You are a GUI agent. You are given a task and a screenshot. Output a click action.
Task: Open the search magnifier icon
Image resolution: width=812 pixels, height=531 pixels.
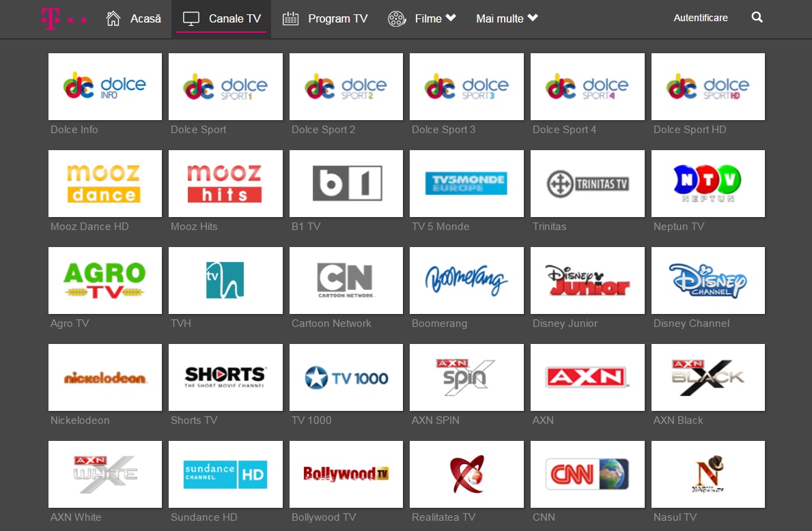(757, 18)
